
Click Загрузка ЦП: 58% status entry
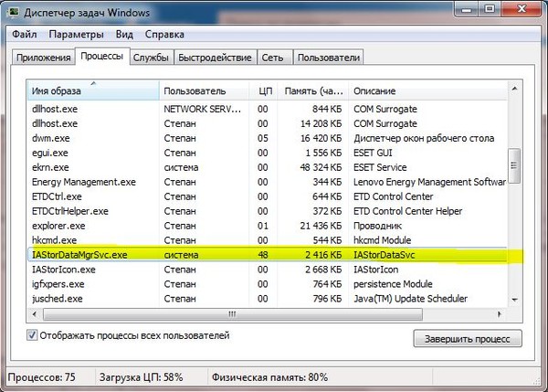pos(142,377)
